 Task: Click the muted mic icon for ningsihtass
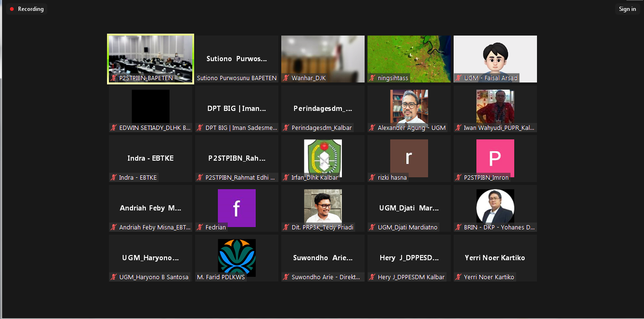point(372,78)
